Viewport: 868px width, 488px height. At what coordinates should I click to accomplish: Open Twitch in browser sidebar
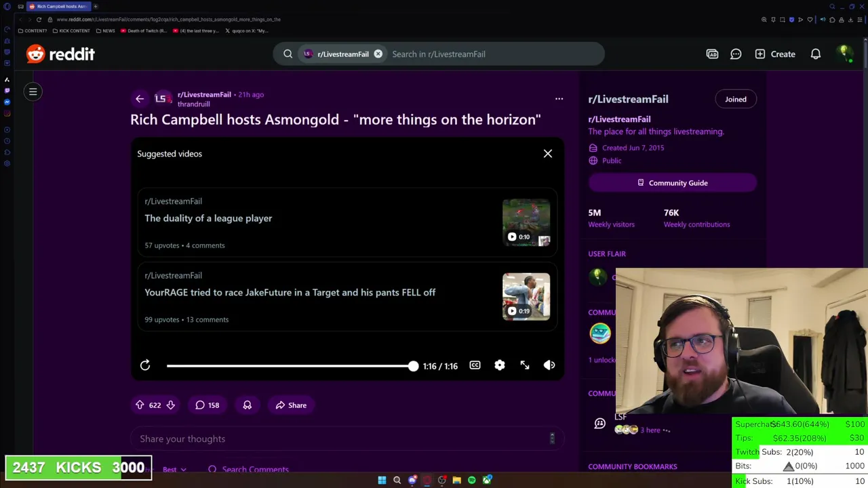pyautogui.click(x=7, y=90)
